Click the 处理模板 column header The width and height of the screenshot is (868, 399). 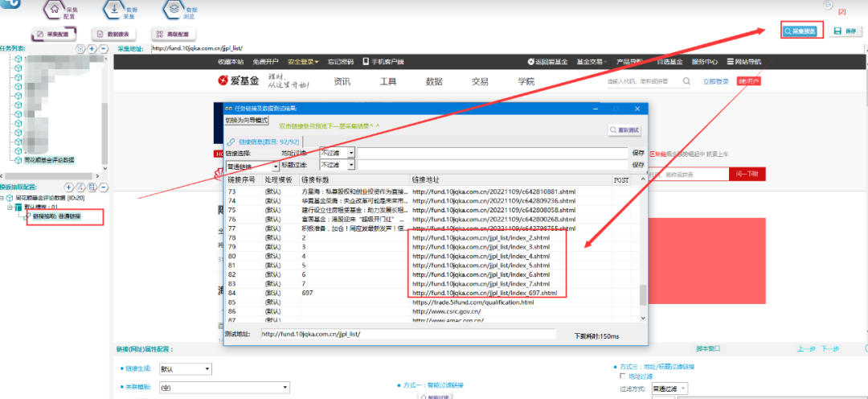click(x=280, y=180)
